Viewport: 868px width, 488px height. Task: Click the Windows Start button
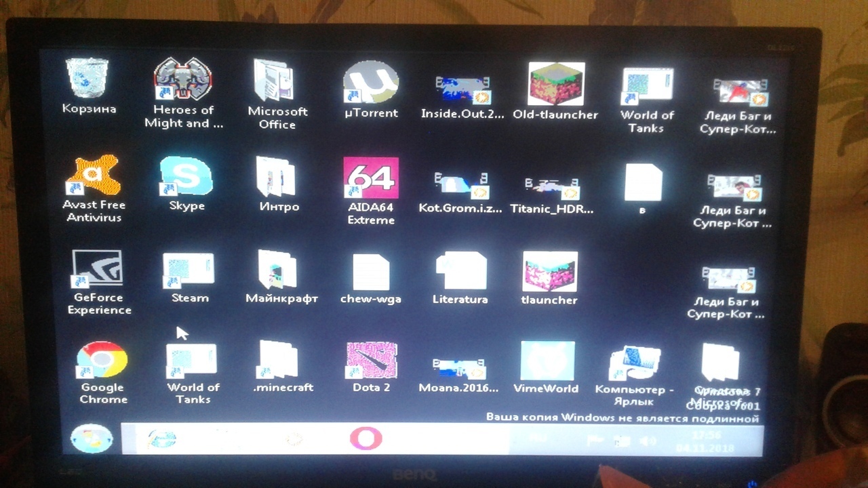click(x=92, y=439)
